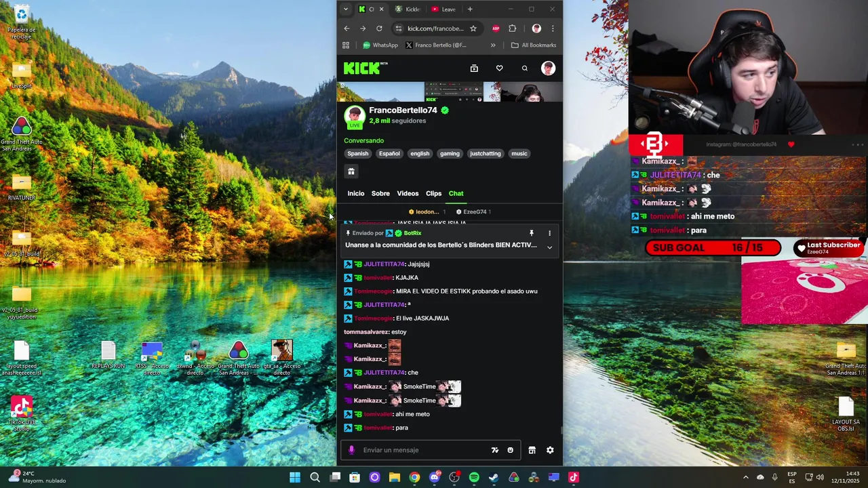
Task: Open the ABP Adblock extension icon
Action: [x=496, y=28]
